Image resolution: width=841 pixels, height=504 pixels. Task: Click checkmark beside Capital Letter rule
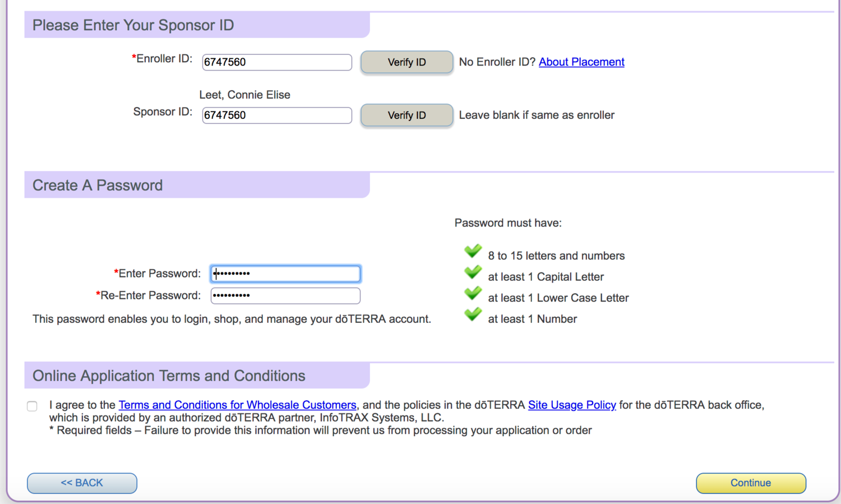(x=473, y=272)
